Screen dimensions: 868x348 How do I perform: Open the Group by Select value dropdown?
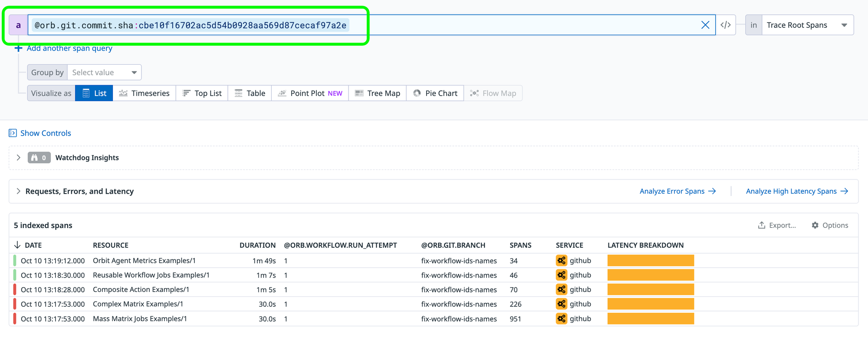pyautogui.click(x=104, y=73)
